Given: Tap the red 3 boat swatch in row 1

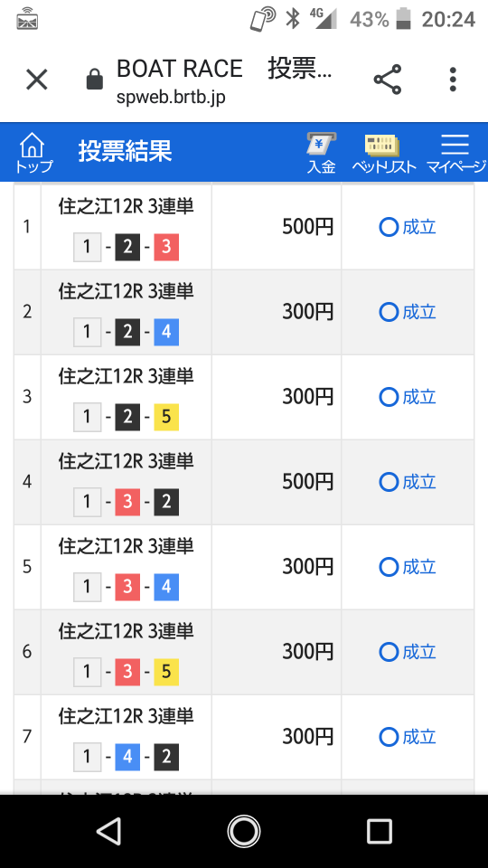Looking at the screenshot, I should (166, 247).
